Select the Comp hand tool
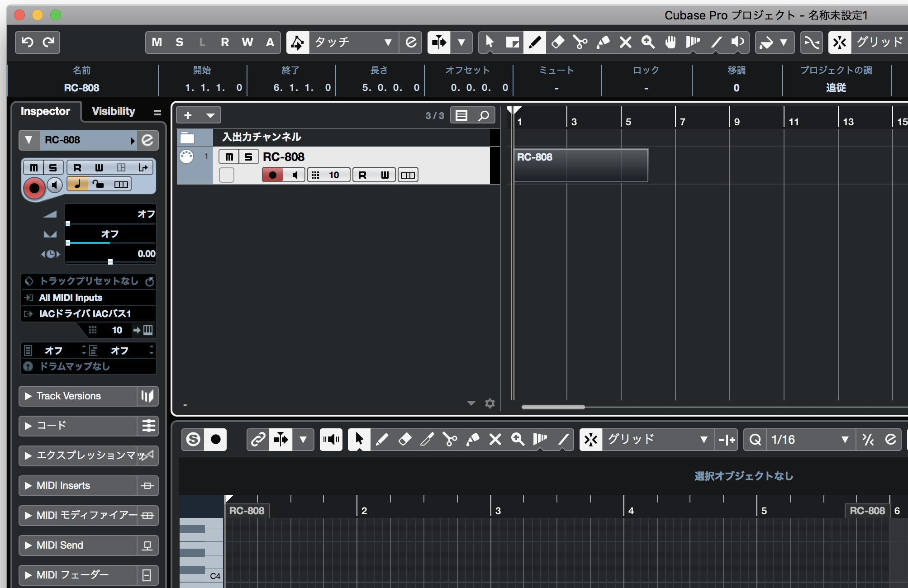908x588 pixels. (x=670, y=42)
